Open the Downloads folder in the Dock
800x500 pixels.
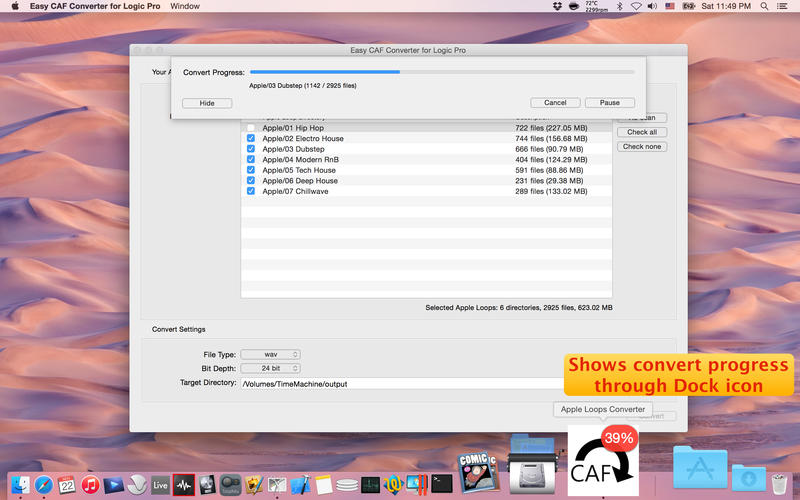click(748, 480)
